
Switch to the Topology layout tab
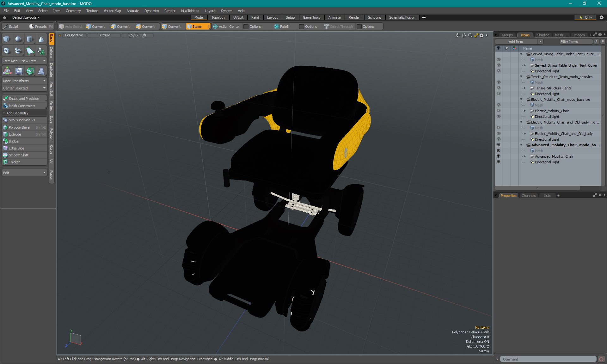tap(218, 17)
